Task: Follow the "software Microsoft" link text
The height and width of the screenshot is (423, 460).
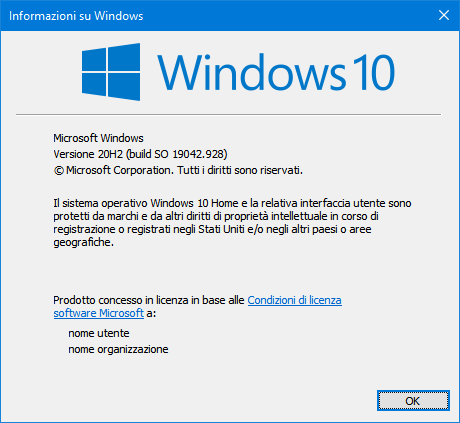Action: (99, 313)
